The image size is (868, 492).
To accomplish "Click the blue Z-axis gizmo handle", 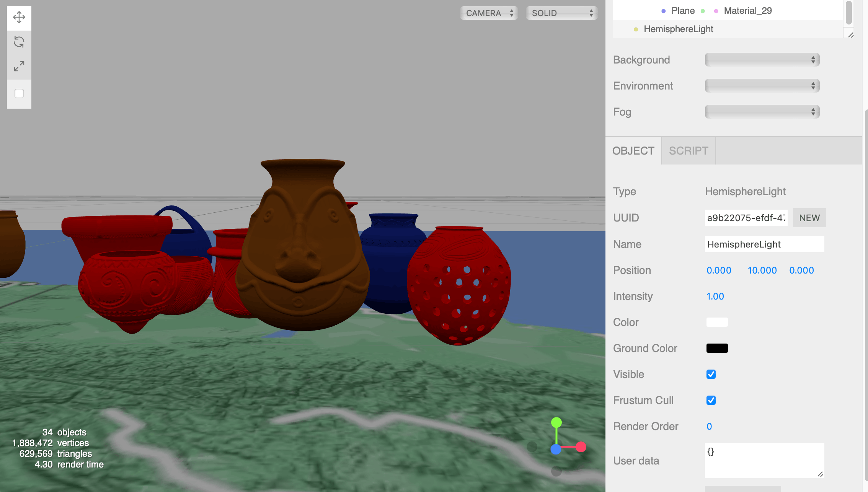I will click(x=556, y=449).
